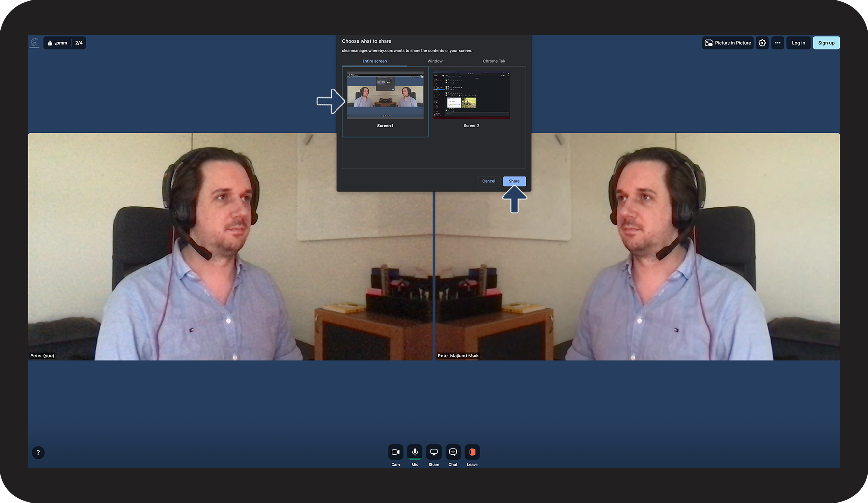Image resolution: width=868 pixels, height=503 pixels.
Task: Click the Sign up button
Action: click(x=826, y=43)
